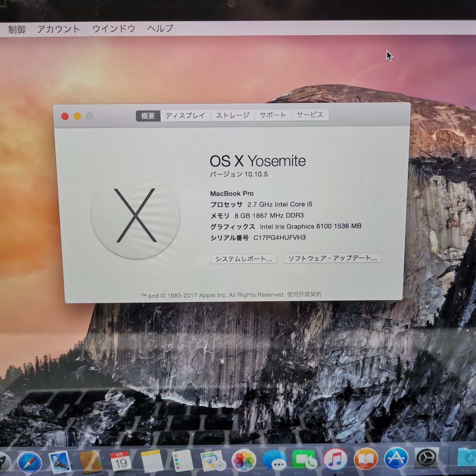Viewport: 476px width, 476px height.
Task: Minimize the About This Mac window
Action: click(x=77, y=116)
